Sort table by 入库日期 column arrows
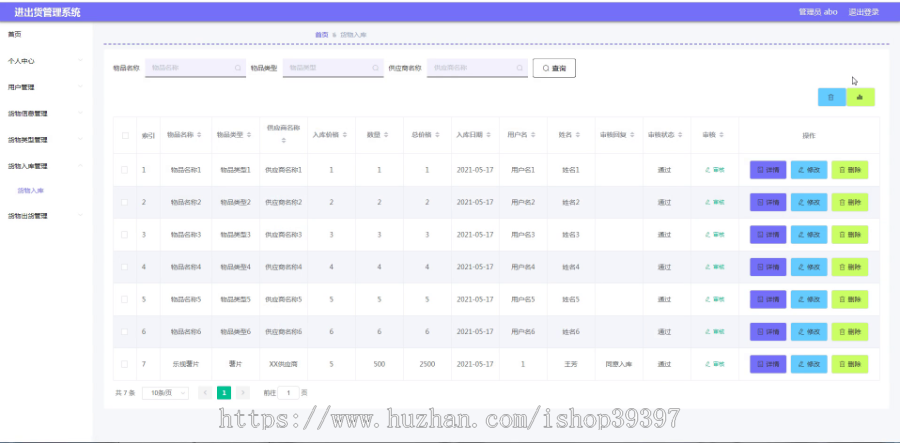This screenshot has height=443, width=900. [488, 135]
